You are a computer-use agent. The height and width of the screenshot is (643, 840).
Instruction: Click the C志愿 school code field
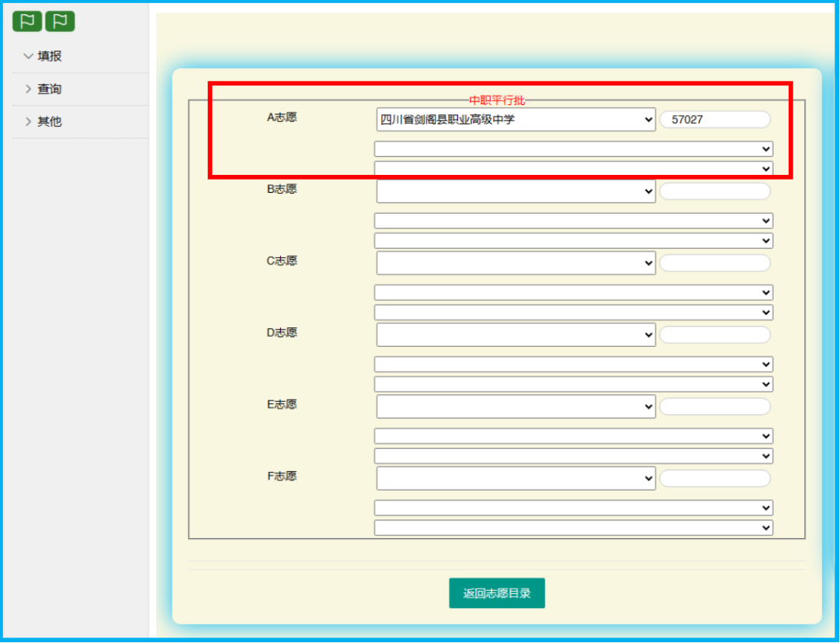715,263
